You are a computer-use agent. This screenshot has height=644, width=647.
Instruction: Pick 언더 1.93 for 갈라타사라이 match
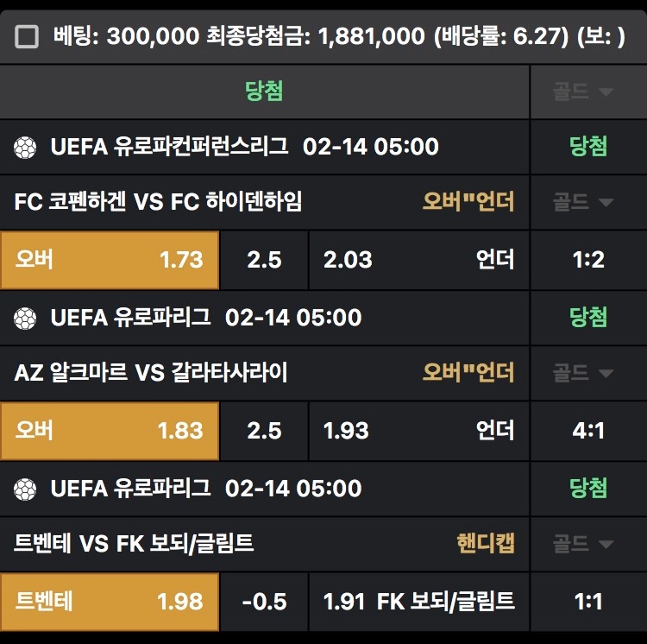(x=419, y=431)
